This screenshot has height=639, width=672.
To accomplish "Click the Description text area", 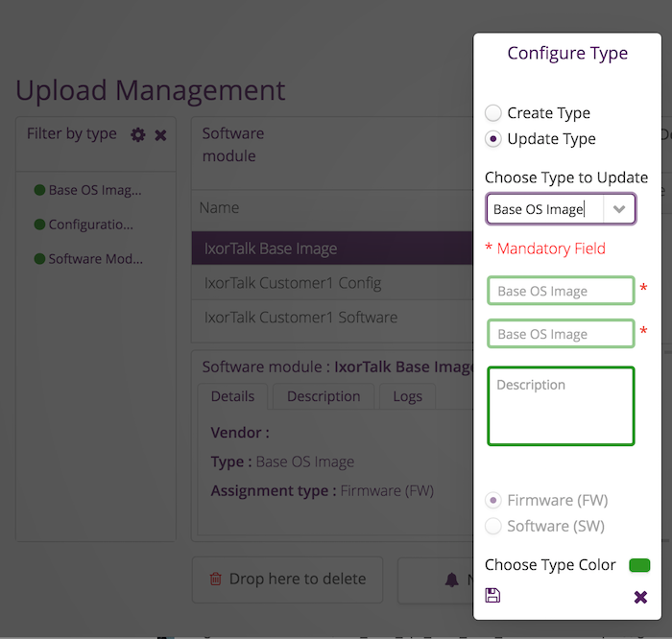I will pos(561,406).
